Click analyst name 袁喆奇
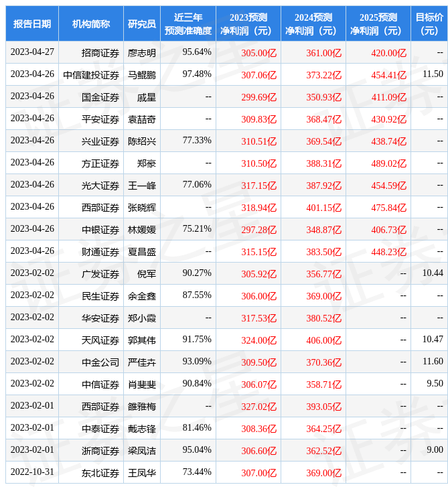This screenshot has height=489, width=448. (142, 119)
